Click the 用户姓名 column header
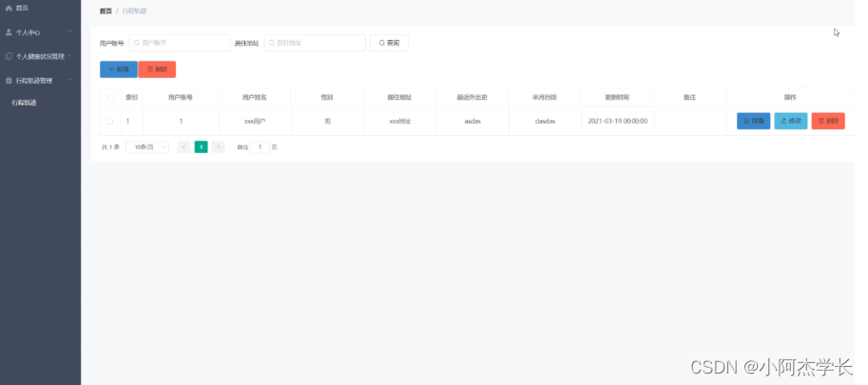Image resolution: width=868 pixels, height=385 pixels. tap(255, 97)
